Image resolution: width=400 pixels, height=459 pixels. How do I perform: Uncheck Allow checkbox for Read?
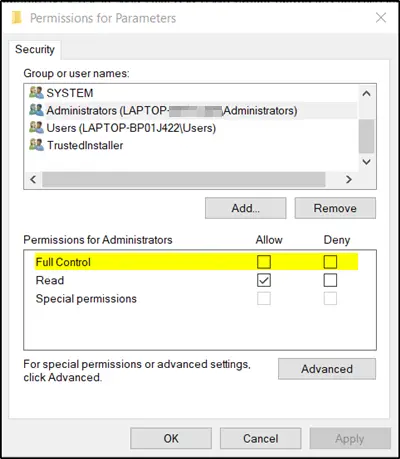(264, 280)
